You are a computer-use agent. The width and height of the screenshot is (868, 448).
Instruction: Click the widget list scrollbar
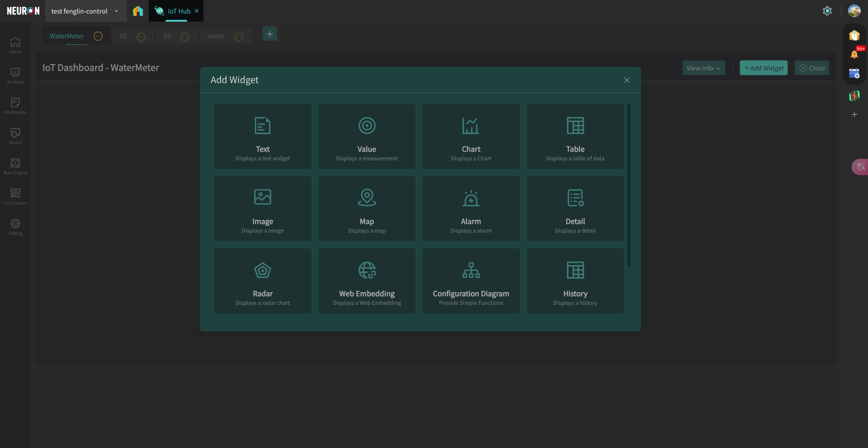coord(628,185)
